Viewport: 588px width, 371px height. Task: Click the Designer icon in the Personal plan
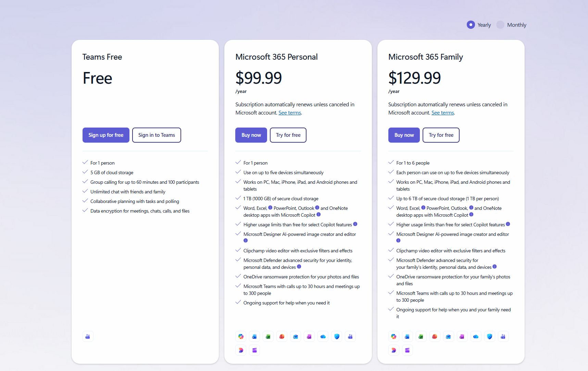pyautogui.click(x=241, y=350)
